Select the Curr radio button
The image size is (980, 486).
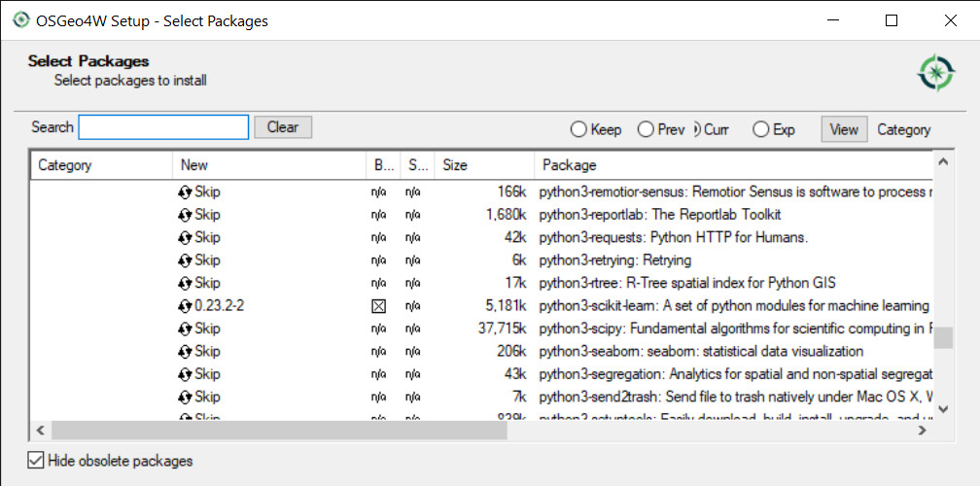[x=696, y=130]
